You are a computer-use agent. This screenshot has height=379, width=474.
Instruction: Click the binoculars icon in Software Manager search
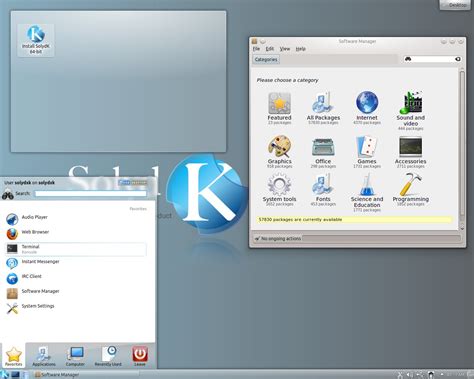(408, 59)
